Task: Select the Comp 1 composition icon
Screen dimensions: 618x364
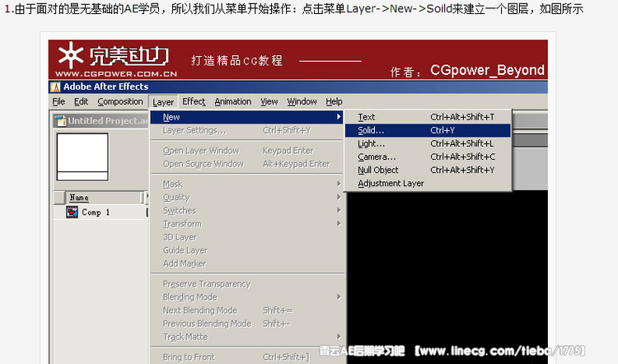Action: coord(73,212)
